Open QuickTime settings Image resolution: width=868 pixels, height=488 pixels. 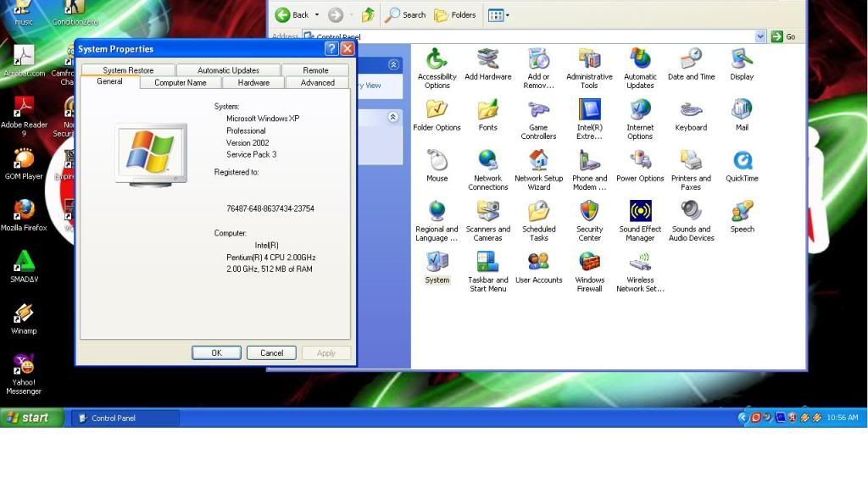[742, 167]
